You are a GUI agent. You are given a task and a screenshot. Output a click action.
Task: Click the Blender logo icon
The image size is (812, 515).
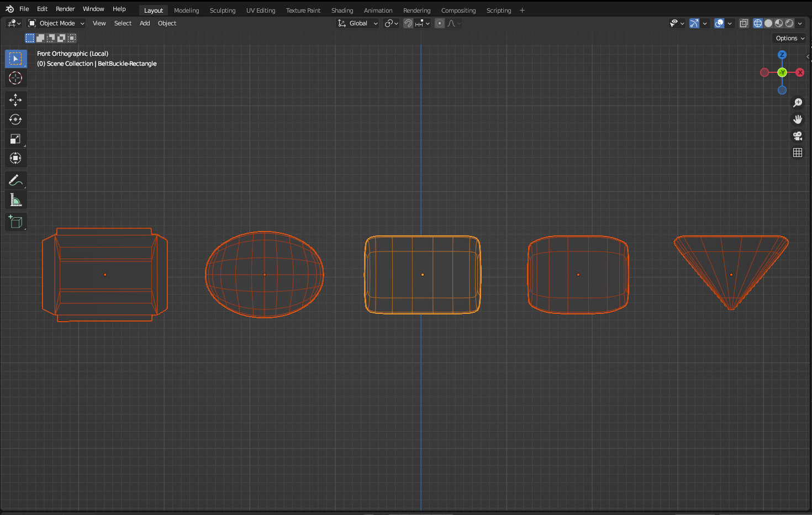pos(9,9)
